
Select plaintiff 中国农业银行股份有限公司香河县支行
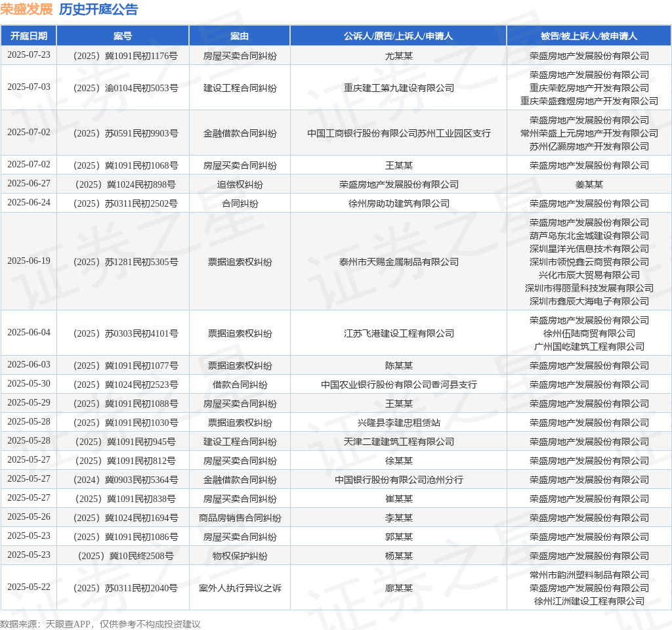pyautogui.click(x=398, y=385)
